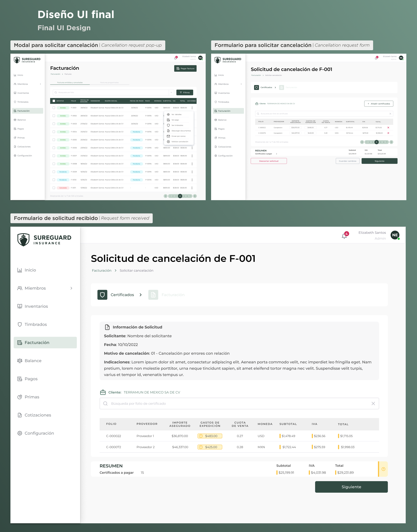This screenshot has height=532, width=417.
Task: Click the warning icon in the $483.00 expedition cost
Action: tap(201, 436)
